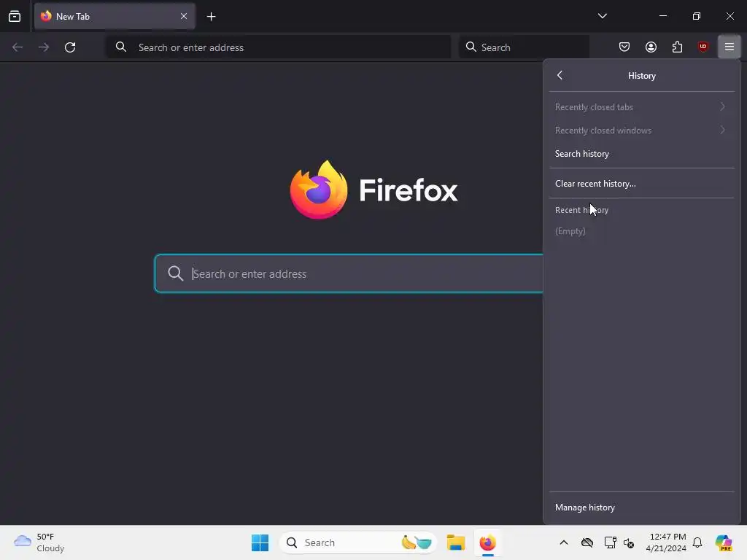Viewport: 747px width, 560px height.
Task: Open the List all tabs chevron
Action: (602, 16)
